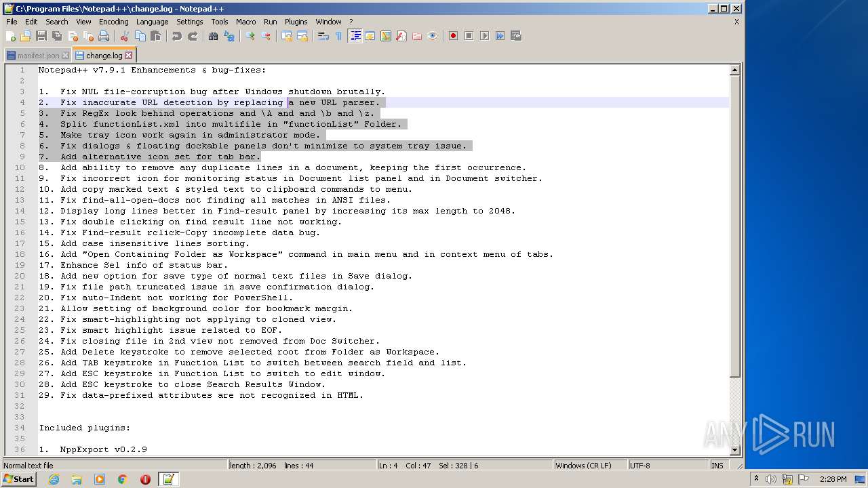Launch Google Chrome from the taskbar

coord(122,479)
